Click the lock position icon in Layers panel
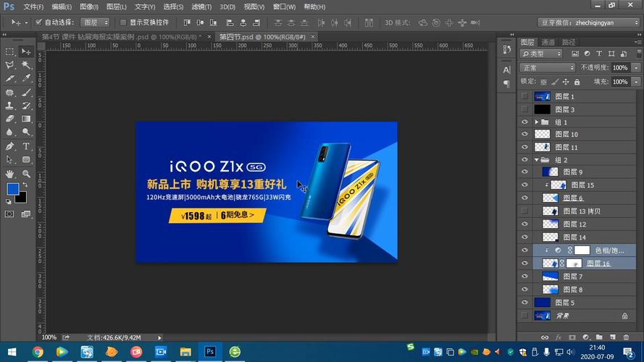Image resolution: width=644 pixels, height=362 pixels. pos(566,82)
